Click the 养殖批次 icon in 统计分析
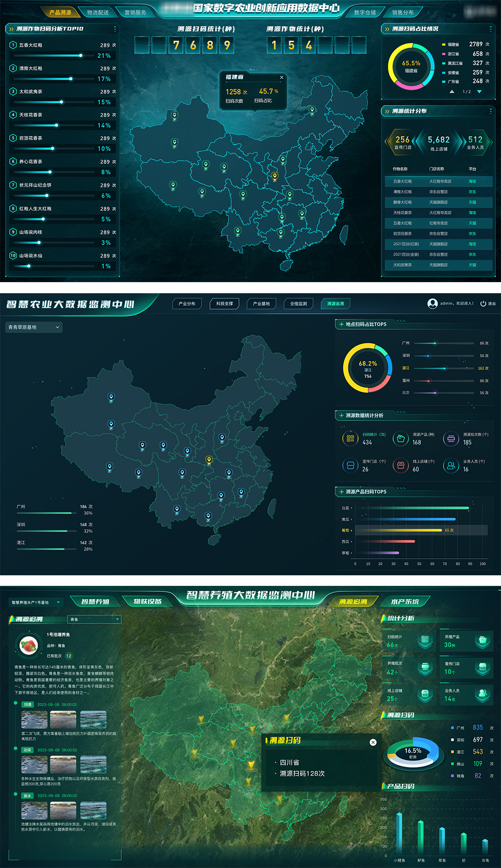501x868 pixels. coord(425,667)
